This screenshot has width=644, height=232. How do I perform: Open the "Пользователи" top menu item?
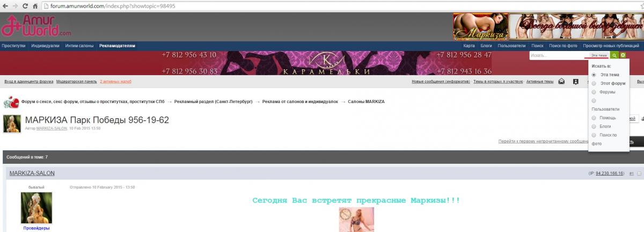[x=511, y=46]
